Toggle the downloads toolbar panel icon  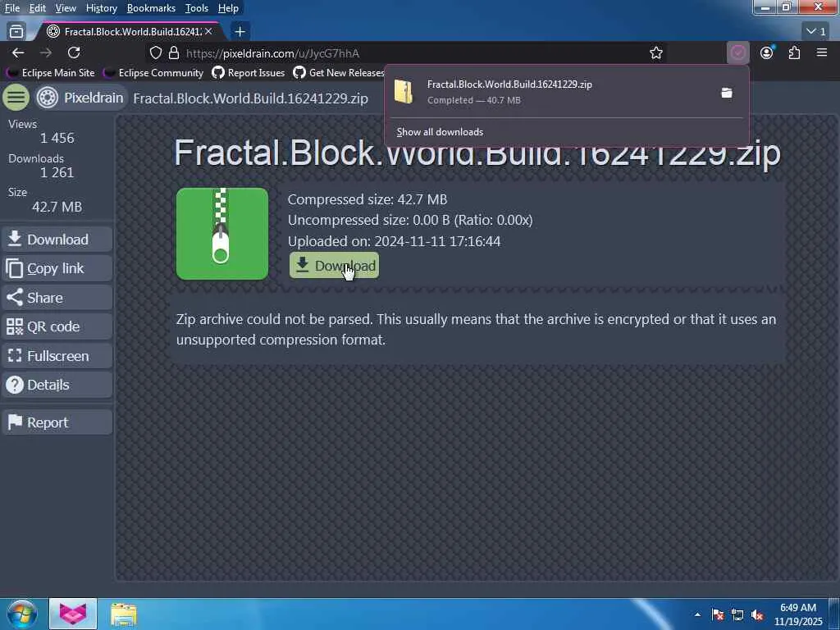[738, 52]
